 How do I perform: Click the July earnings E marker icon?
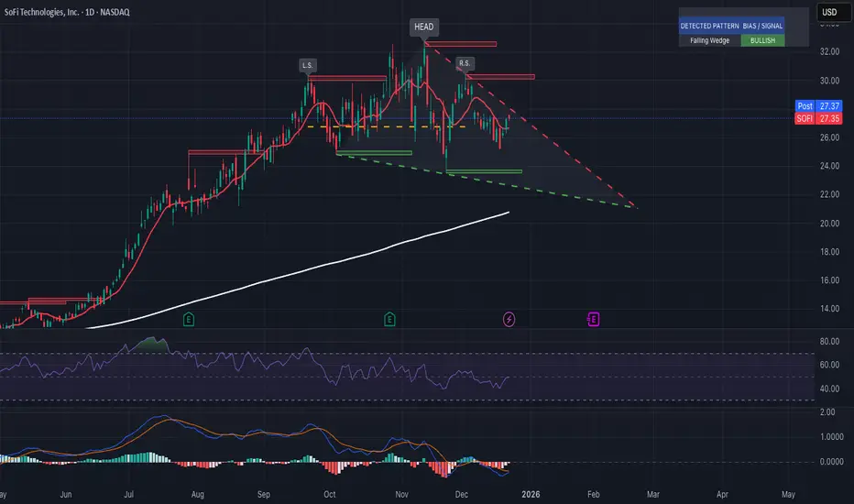point(189,319)
